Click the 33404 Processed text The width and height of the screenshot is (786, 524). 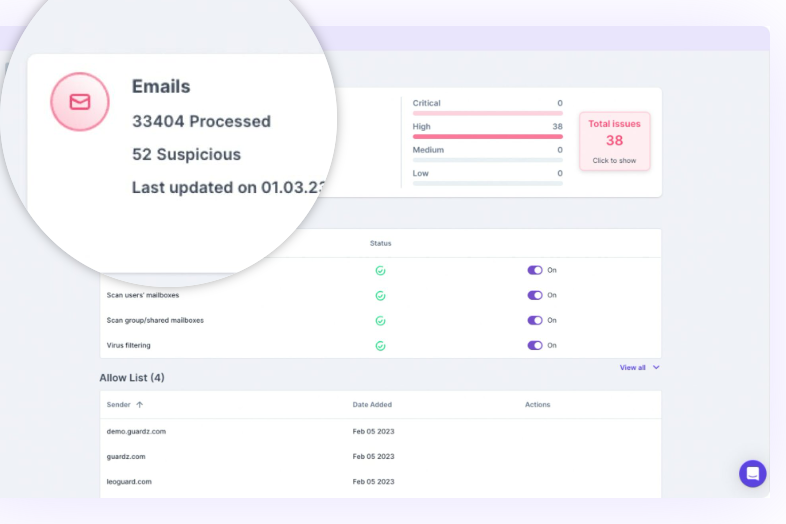pos(201,121)
